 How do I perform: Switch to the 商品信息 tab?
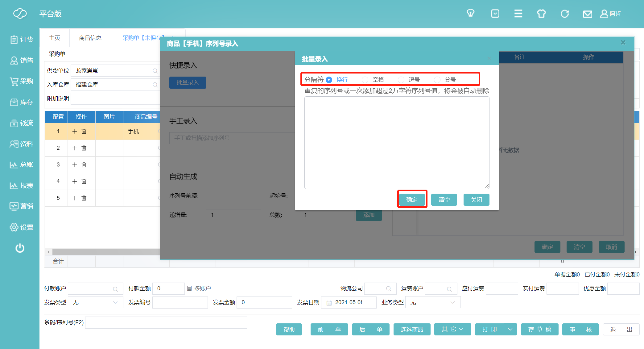pyautogui.click(x=90, y=38)
